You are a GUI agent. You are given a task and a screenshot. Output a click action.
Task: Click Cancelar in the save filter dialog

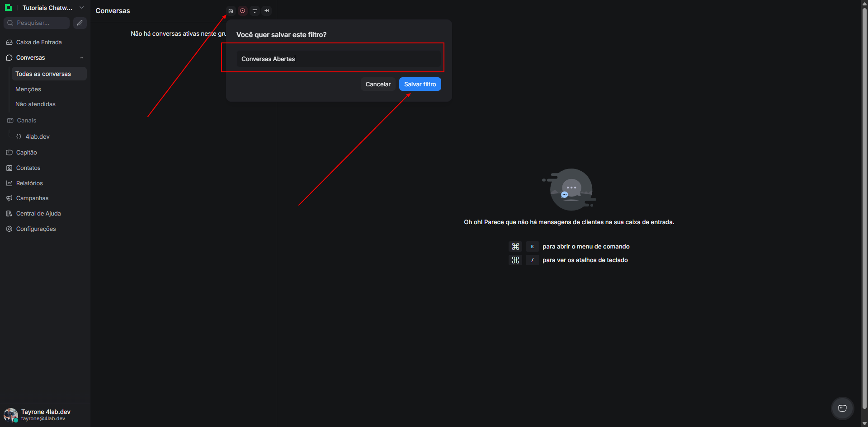click(x=378, y=84)
